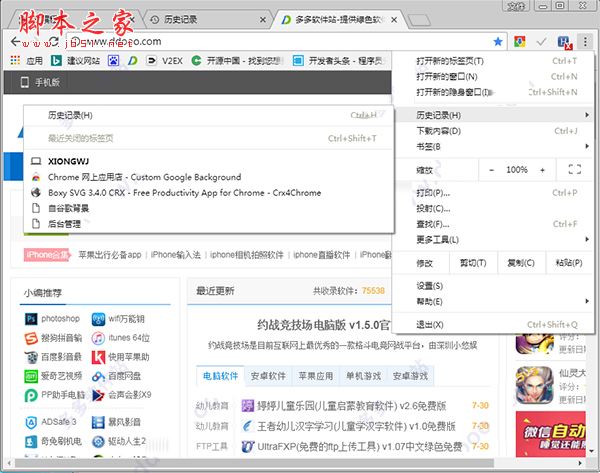Select 下载内容(D) menu item
This screenshot has height=473, width=600.
(494, 131)
